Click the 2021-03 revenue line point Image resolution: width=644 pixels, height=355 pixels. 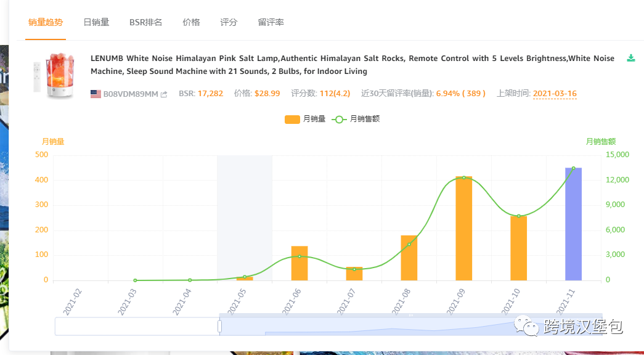coord(135,280)
